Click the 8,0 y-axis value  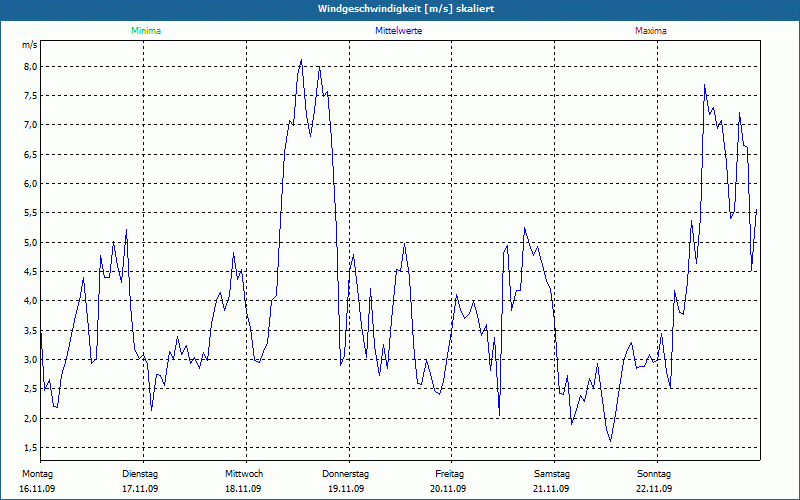click(30, 67)
